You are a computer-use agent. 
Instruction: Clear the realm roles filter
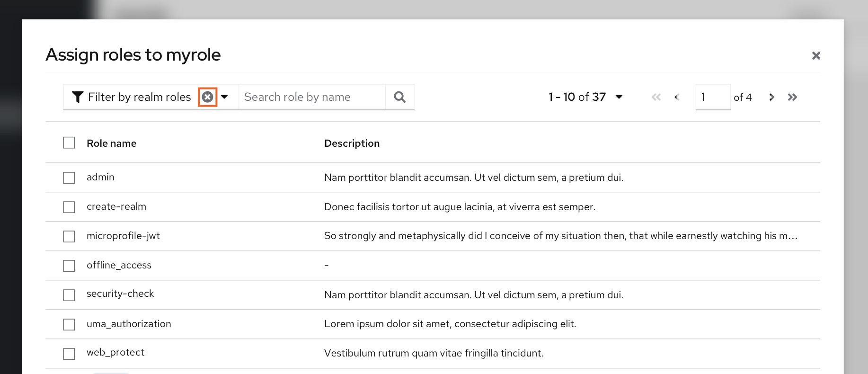coord(207,97)
